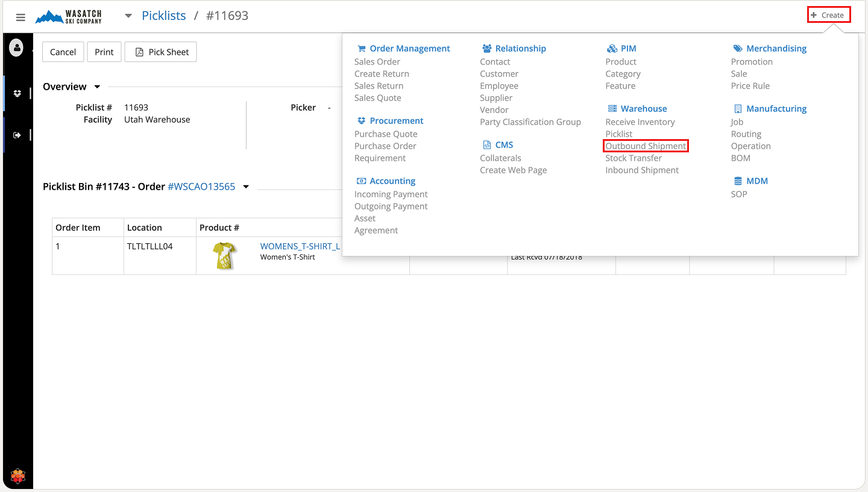This screenshot has width=868, height=492.
Task: Click the Women's T-Shirt product thumbnail
Action: coord(224,256)
